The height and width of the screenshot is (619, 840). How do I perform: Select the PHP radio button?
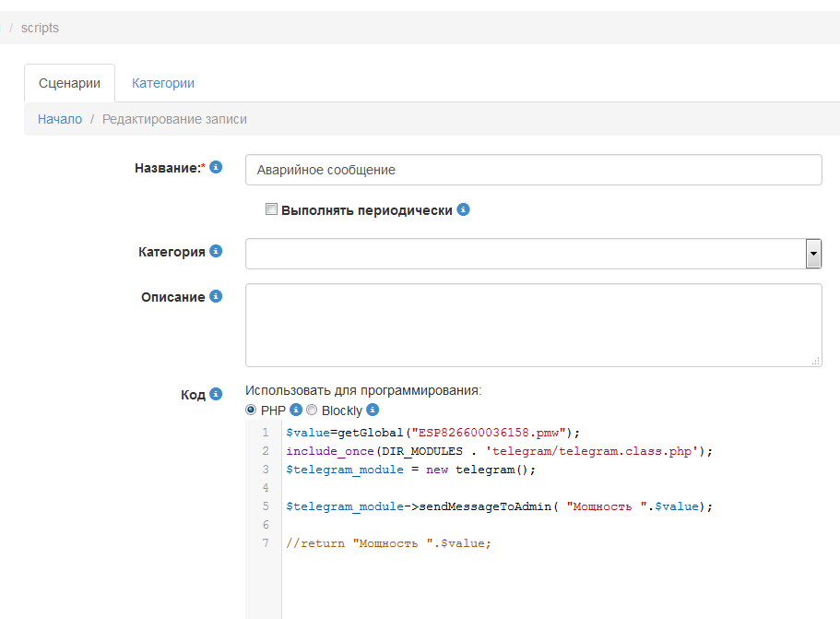coord(251,411)
